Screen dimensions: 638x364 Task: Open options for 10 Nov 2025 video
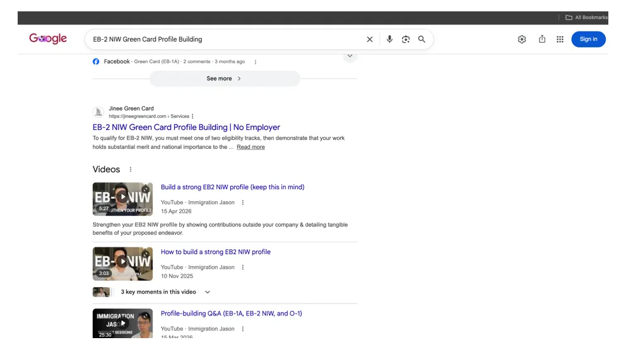click(x=242, y=267)
